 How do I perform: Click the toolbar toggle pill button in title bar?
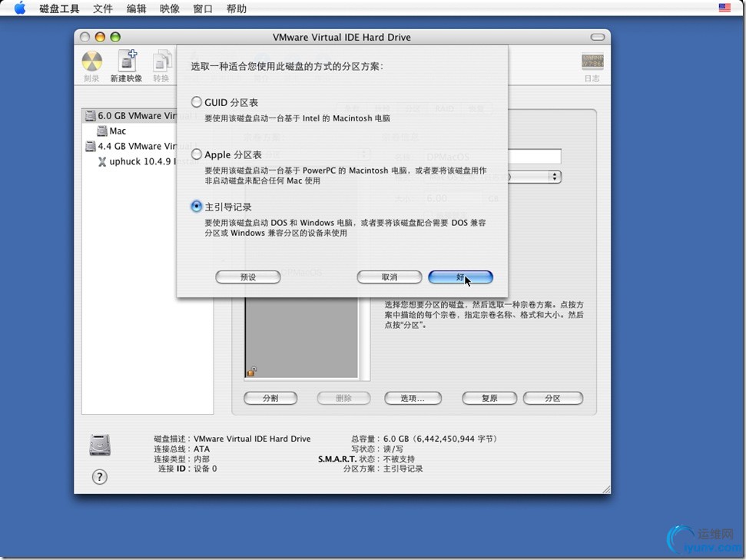[x=598, y=37]
